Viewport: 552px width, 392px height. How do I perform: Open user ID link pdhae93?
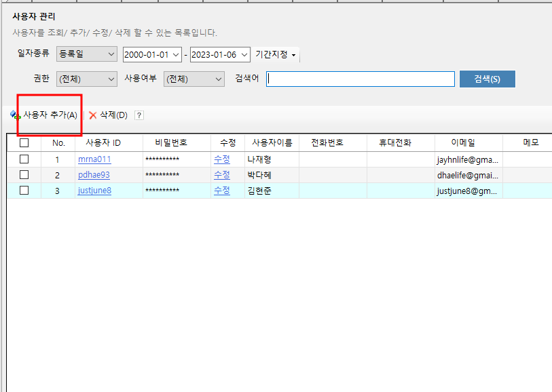pos(94,175)
